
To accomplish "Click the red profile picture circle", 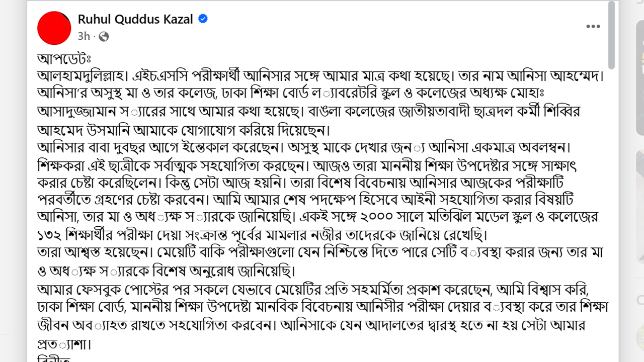I will pos(54,28).
